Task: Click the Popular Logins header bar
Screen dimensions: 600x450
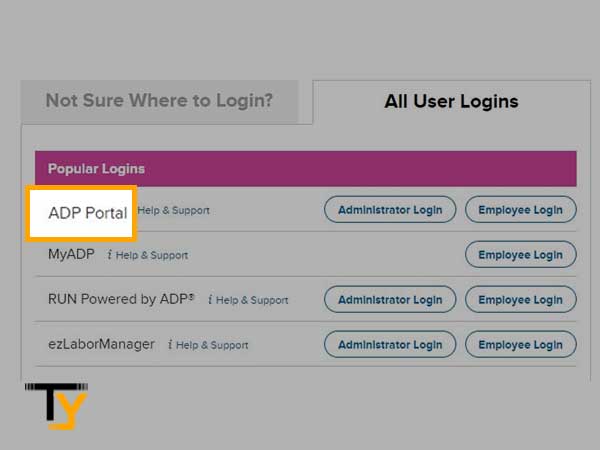Action: coord(306,169)
